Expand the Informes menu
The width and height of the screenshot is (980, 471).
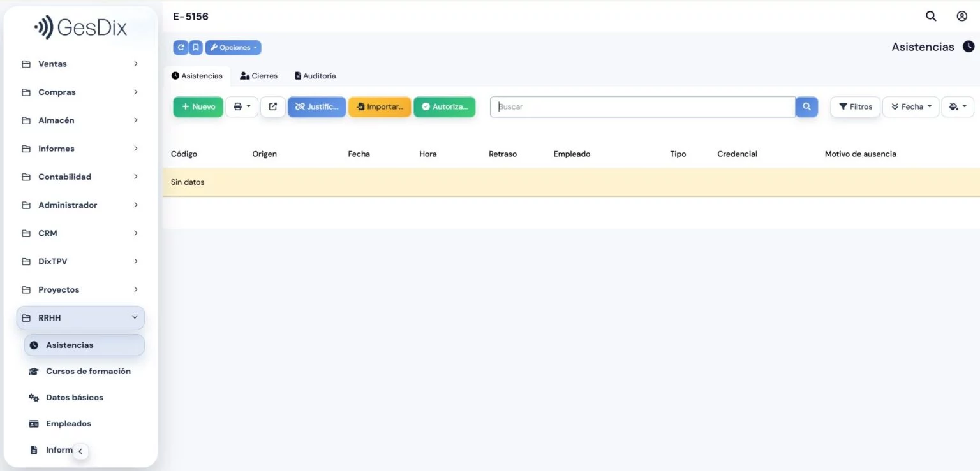(x=80, y=149)
